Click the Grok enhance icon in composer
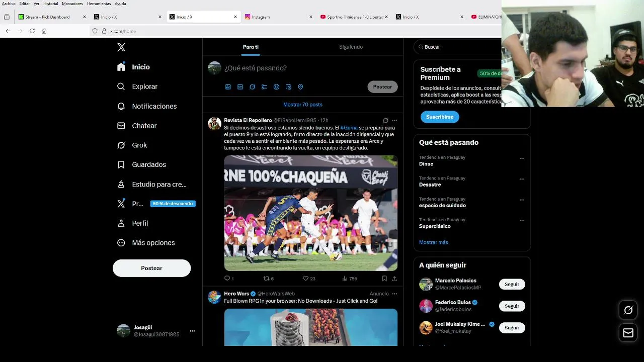This screenshot has width=644, height=362. click(252, 87)
